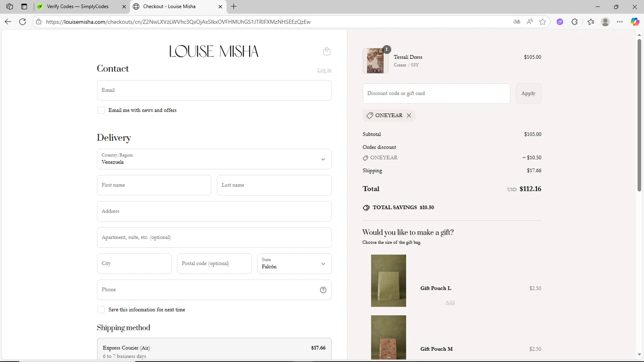Click the Apartment, suite field
Screen dimensions: 644x362
(x=214, y=238)
